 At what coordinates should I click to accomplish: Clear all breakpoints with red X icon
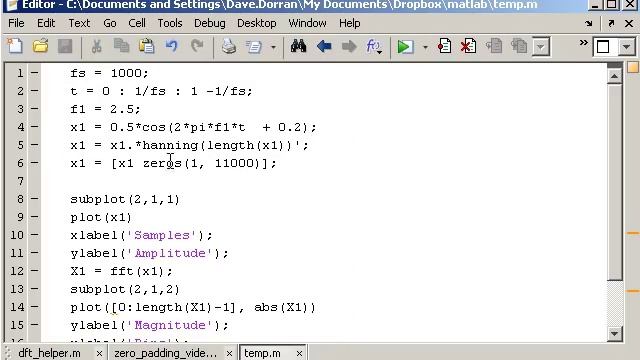pos(468,46)
